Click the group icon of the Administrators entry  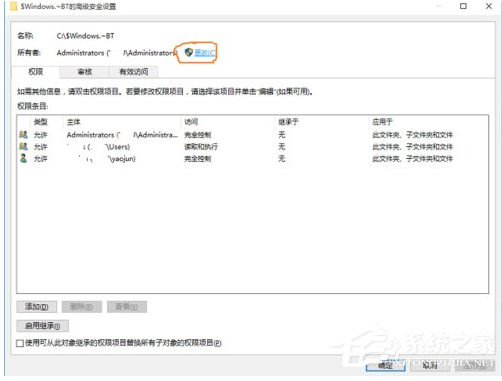[23, 135]
